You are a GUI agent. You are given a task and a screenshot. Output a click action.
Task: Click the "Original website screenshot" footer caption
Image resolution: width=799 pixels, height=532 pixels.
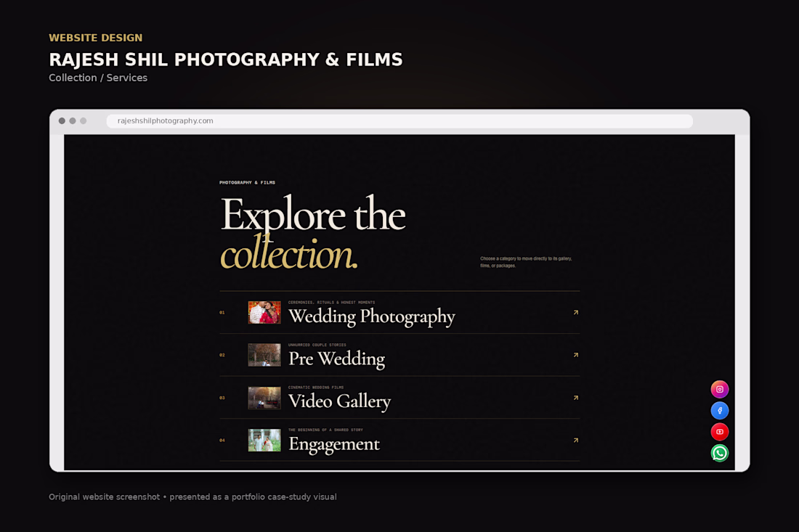pyautogui.click(x=192, y=497)
